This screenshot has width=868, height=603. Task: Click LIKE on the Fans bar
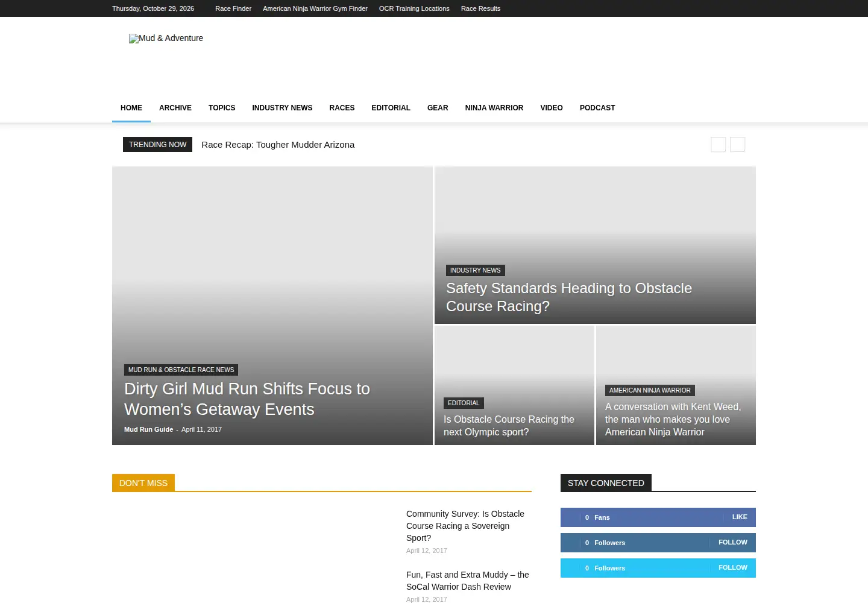click(x=740, y=517)
